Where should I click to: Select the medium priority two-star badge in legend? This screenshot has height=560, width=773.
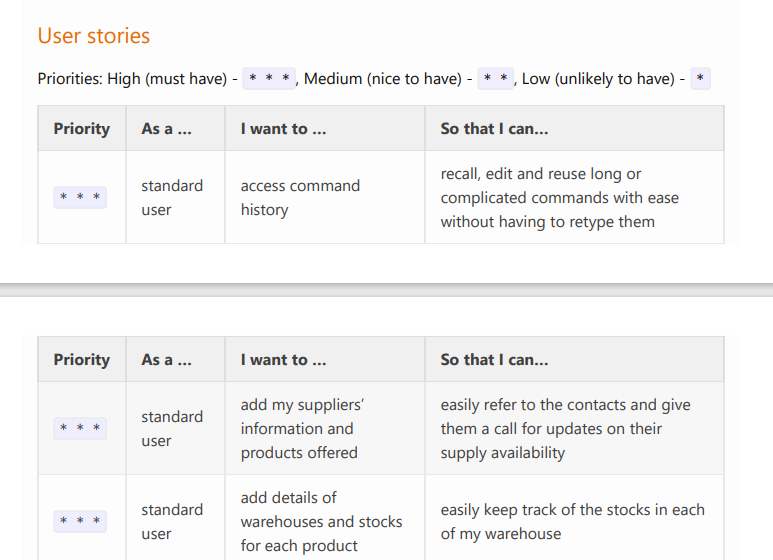tap(495, 78)
